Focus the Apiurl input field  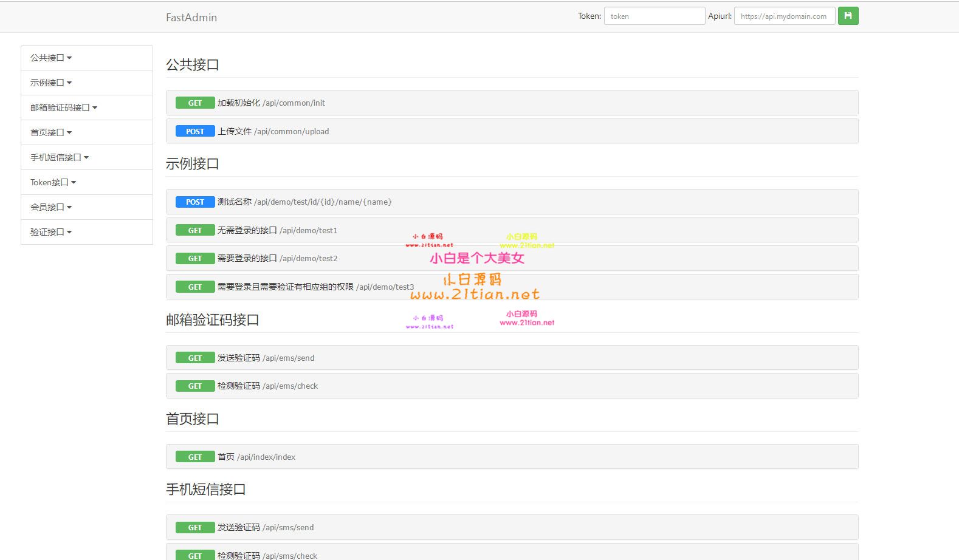785,16
